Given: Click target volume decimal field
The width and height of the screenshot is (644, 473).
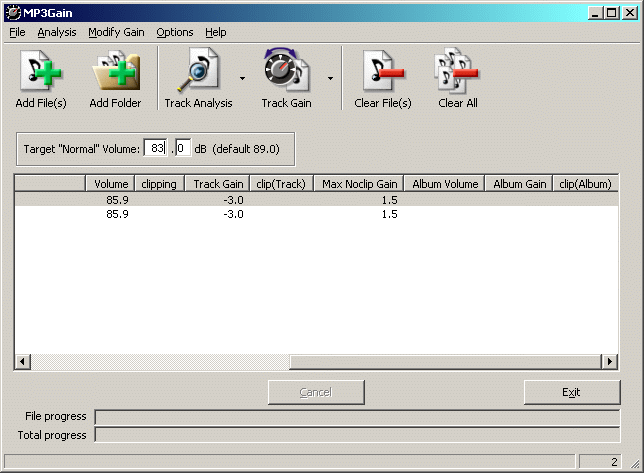Looking at the screenshot, I should pyautogui.click(x=183, y=148).
